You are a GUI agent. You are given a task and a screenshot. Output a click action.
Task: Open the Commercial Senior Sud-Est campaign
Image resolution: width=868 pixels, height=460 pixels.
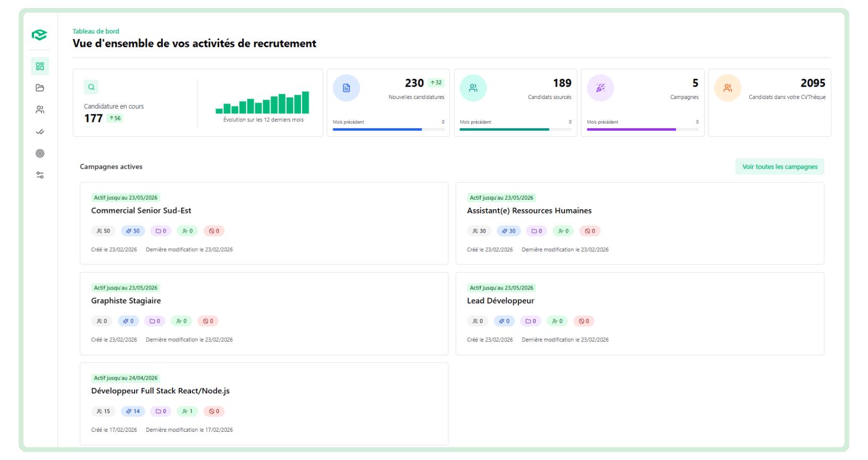[x=141, y=211]
